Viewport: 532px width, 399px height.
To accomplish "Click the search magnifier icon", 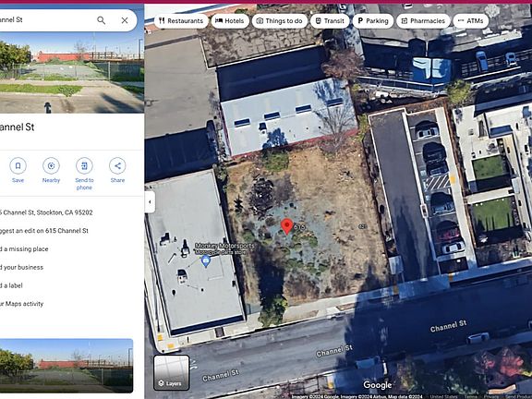I will [x=101, y=20].
